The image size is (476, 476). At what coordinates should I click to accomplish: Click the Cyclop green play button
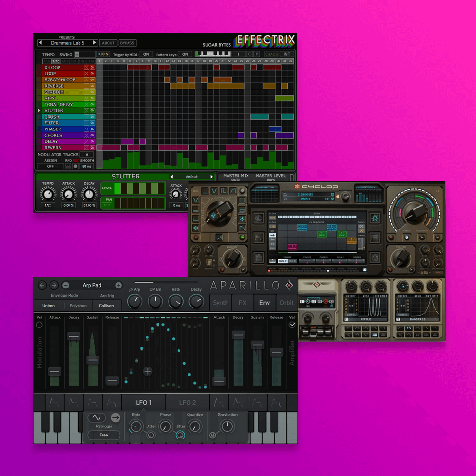(242, 237)
